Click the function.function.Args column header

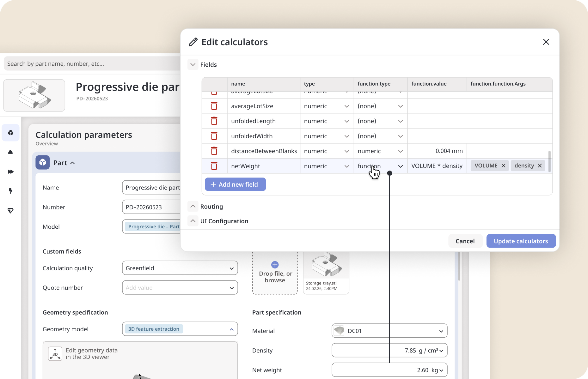(510, 84)
